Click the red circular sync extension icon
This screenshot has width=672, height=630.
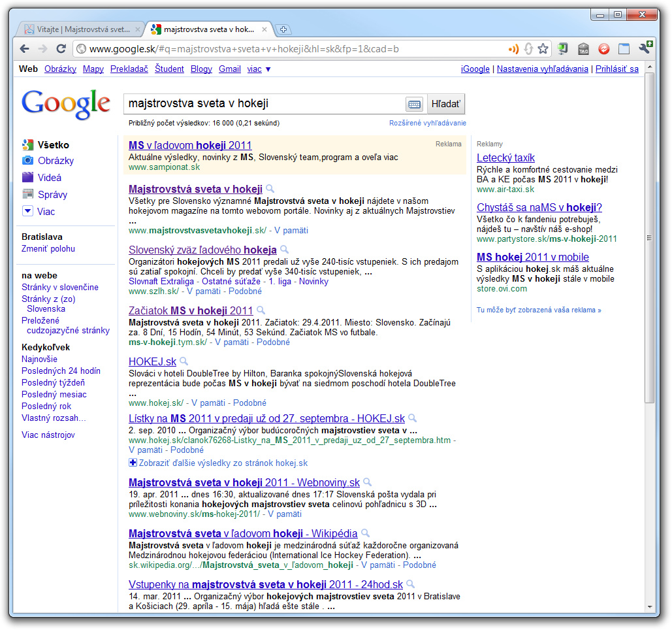(604, 48)
